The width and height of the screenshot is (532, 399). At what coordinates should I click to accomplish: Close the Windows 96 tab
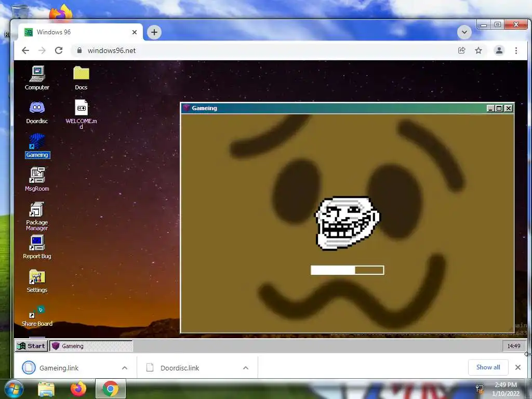[135, 32]
